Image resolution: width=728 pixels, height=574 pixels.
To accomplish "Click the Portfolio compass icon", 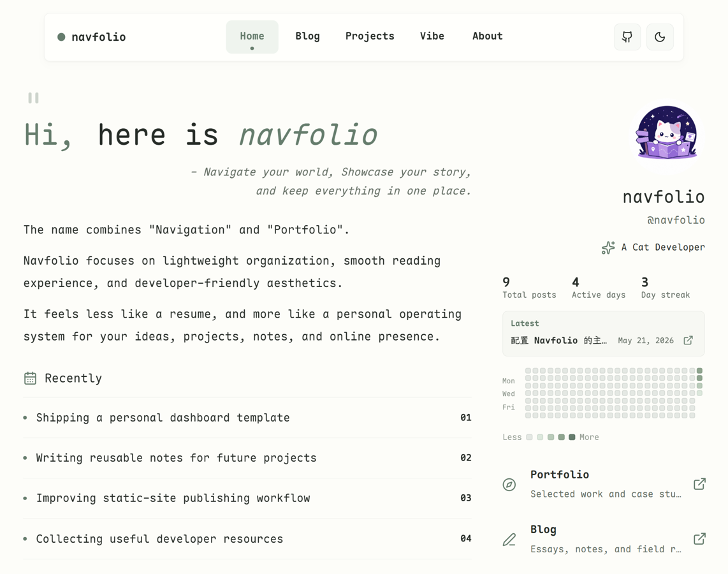I will (x=509, y=484).
